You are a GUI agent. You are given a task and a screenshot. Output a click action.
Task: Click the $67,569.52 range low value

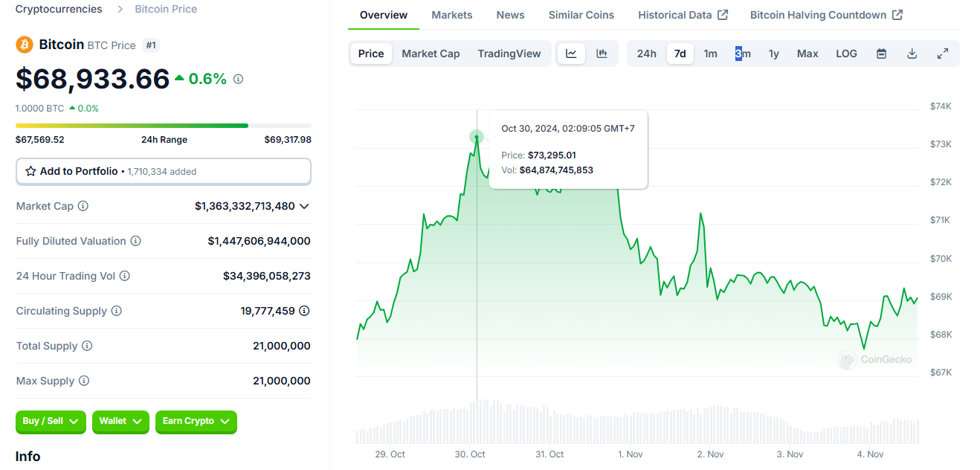[40, 140]
